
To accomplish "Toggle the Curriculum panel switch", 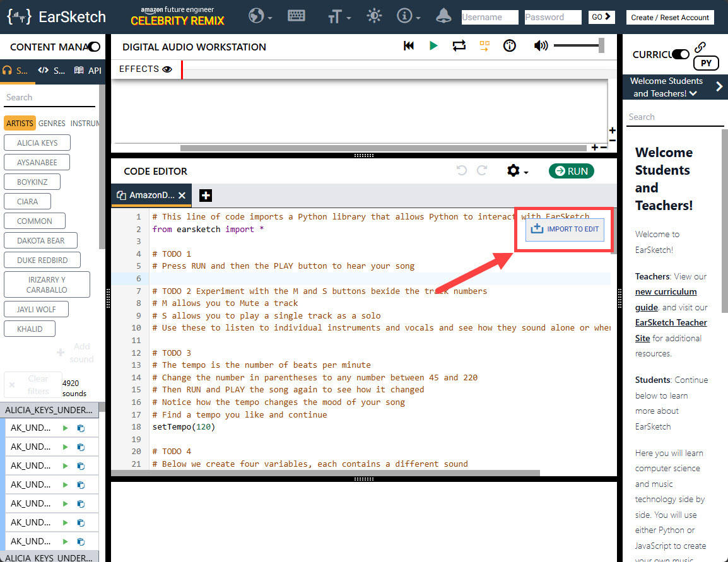I will [x=680, y=54].
